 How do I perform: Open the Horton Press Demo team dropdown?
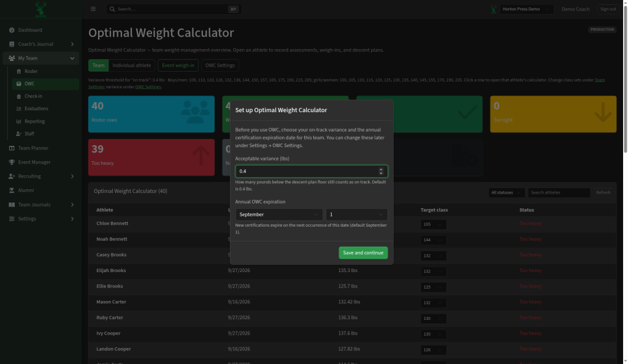[x=526, y=9]
